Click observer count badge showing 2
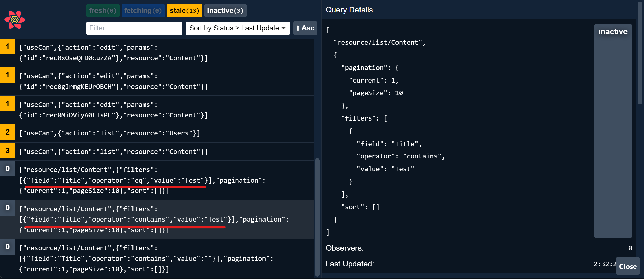Viewport: 644px width, 279px height. [x=8, y=132]
